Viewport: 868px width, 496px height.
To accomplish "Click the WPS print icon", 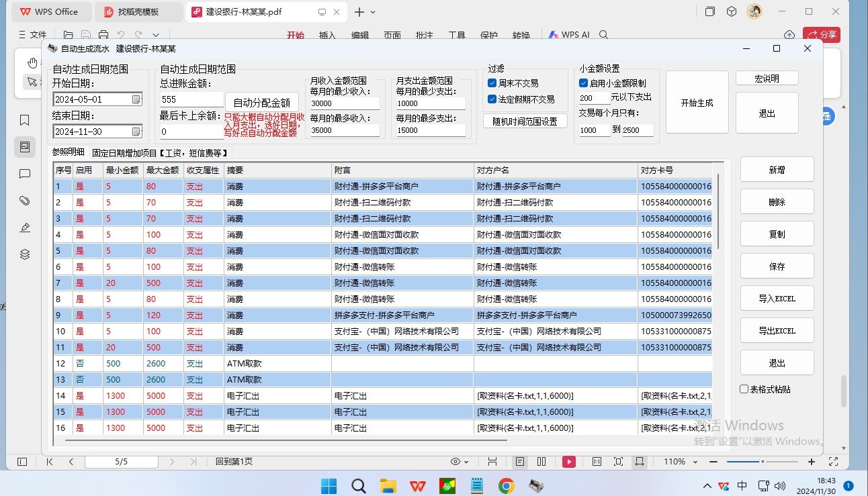I will (x=103, y=35).
